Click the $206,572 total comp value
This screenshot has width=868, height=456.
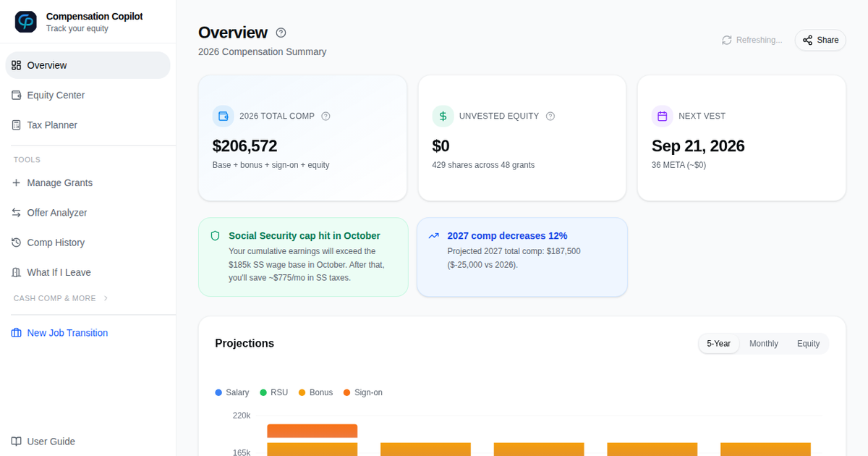tap(244, 146)
